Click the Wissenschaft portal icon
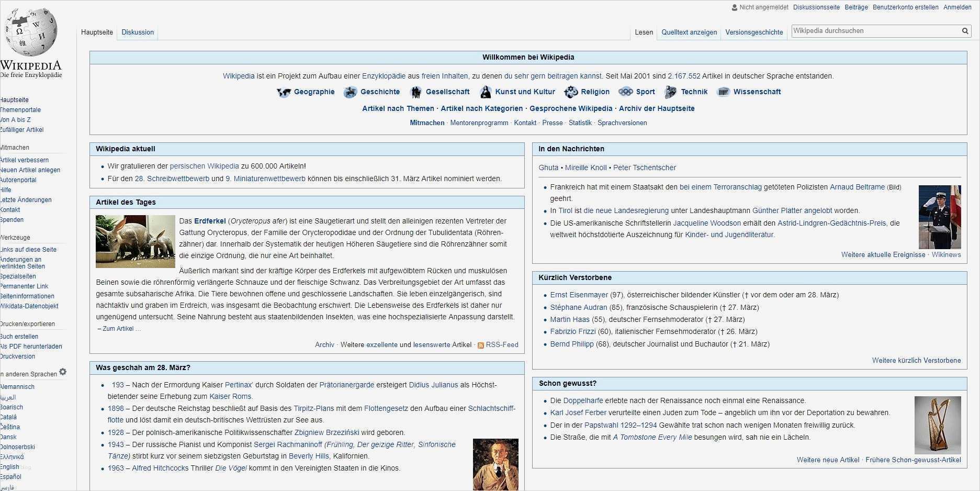The width and height of the screenshot is (980, 491). [723, 92]
